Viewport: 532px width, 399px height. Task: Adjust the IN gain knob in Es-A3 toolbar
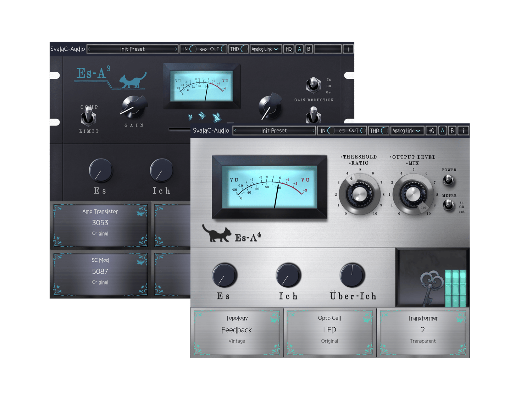(x=193, y=49)
